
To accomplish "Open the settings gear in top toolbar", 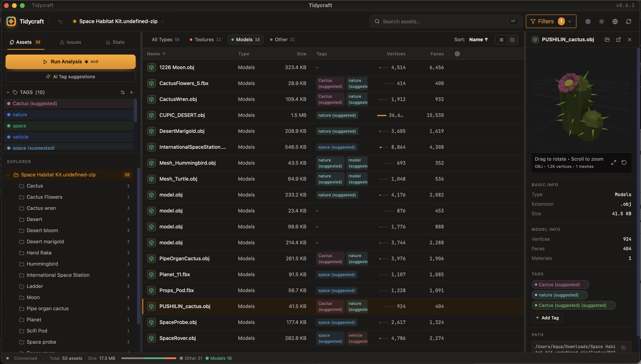I will (x=588, y=22).
